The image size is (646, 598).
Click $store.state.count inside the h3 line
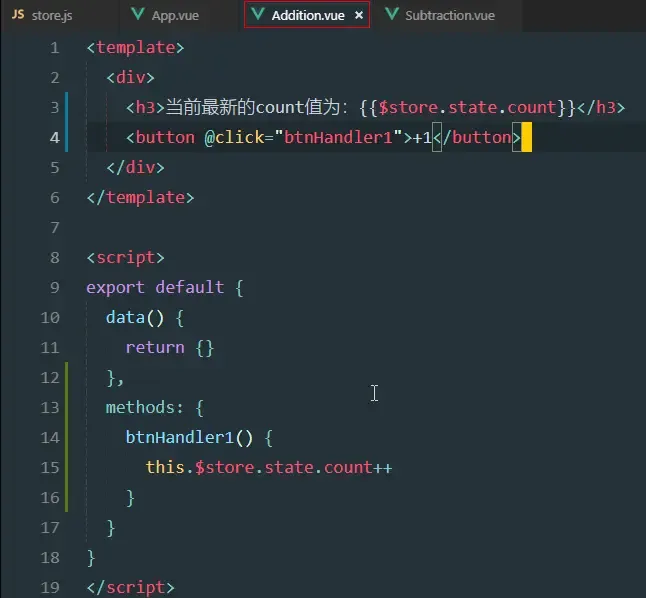[x=467, y=108]
